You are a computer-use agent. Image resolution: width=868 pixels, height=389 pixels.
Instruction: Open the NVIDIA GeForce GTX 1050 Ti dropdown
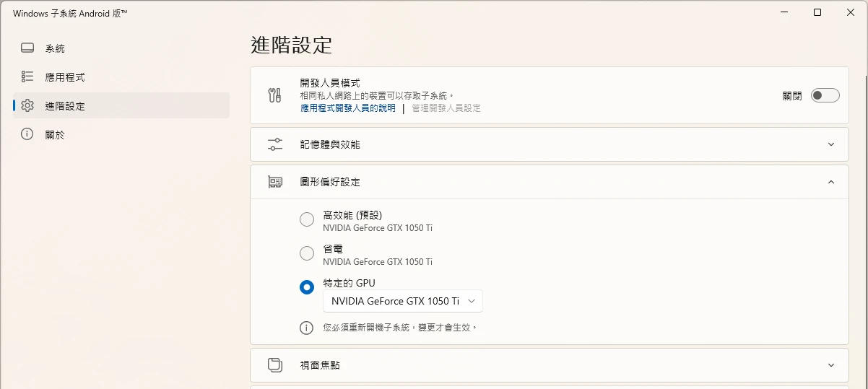point(403,301)
